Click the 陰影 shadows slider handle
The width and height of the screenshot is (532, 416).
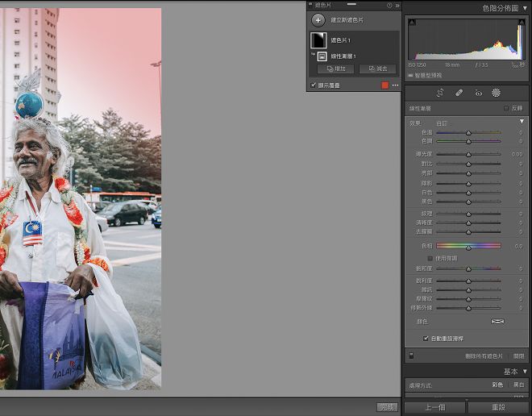pyautogui.click(x=468, y=184)
